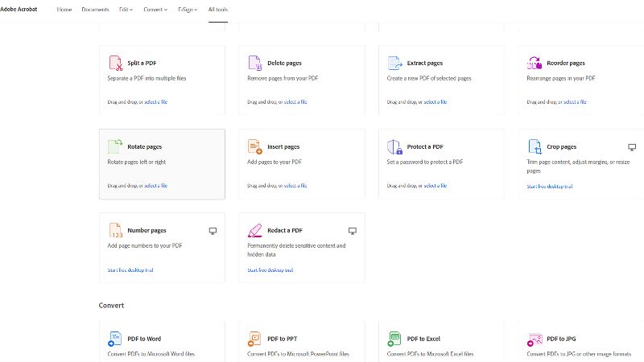Screen dimensions: 644x362
Task: Click desktop-only monitor icon on Number pages
Action: point(213,231)
